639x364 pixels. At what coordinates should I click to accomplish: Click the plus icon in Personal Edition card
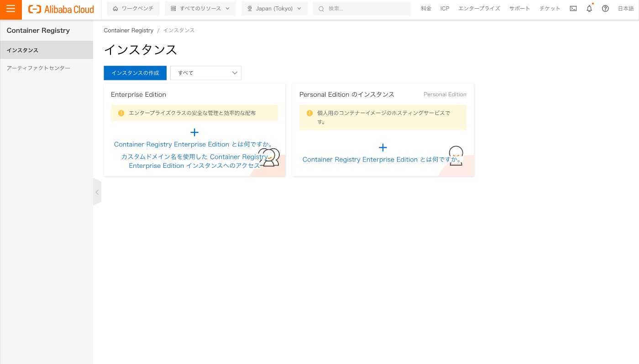click(383, 147)
